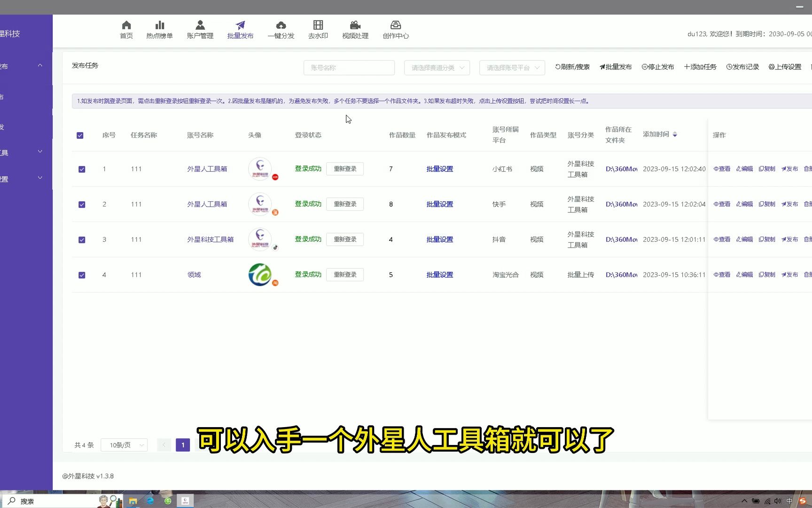This screenshot has height=508, width=812.
Task: Expand sidebar 设置 section chevron
Action: coord(40,178)
